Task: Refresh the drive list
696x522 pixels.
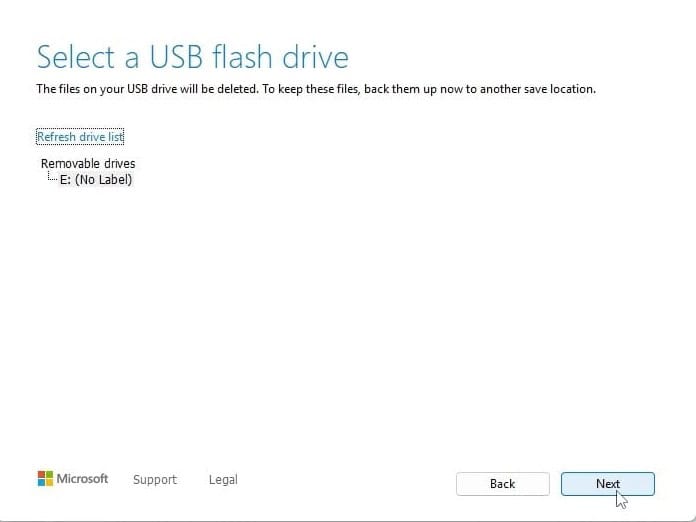Action: tap(80, 137)
